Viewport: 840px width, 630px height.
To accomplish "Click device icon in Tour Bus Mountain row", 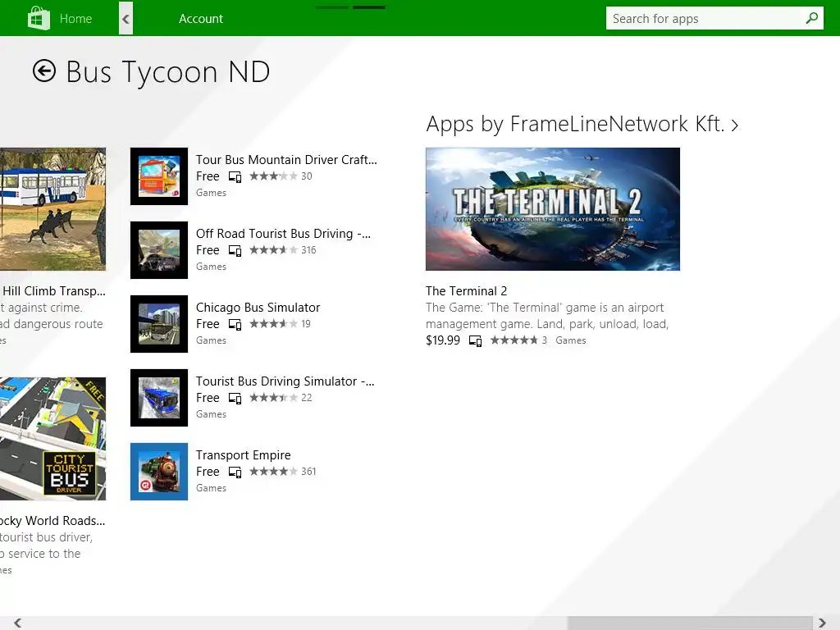I will pos(235,177).
